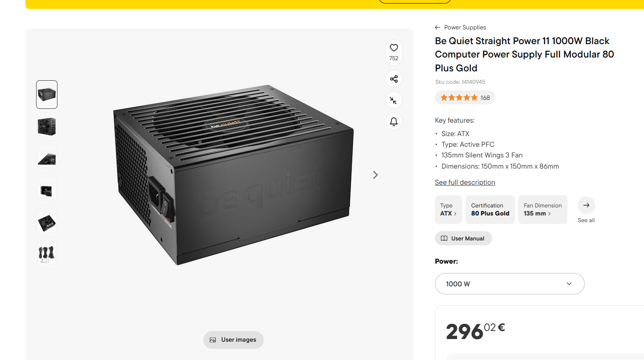Click back arrow to Power Supplies
Image resolution: width=644 pixels, height=360 pixels.
click(x=438, y=28)
